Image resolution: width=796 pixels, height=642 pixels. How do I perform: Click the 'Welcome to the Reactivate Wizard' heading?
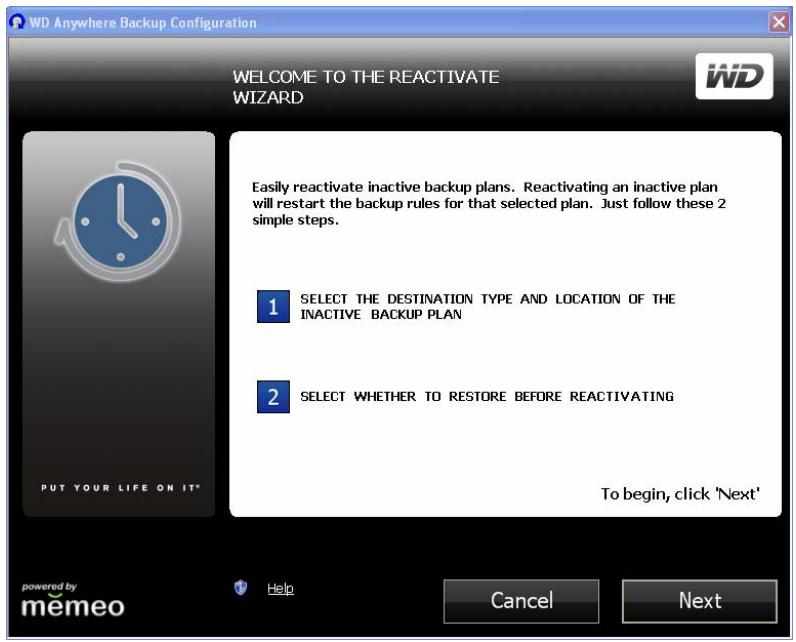coord(366,87)
